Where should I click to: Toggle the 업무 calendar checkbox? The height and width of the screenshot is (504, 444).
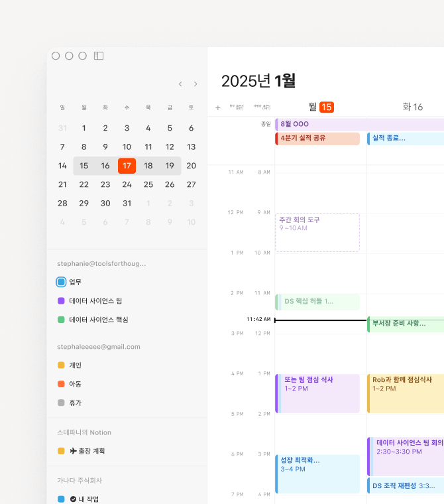click(61, 282)
